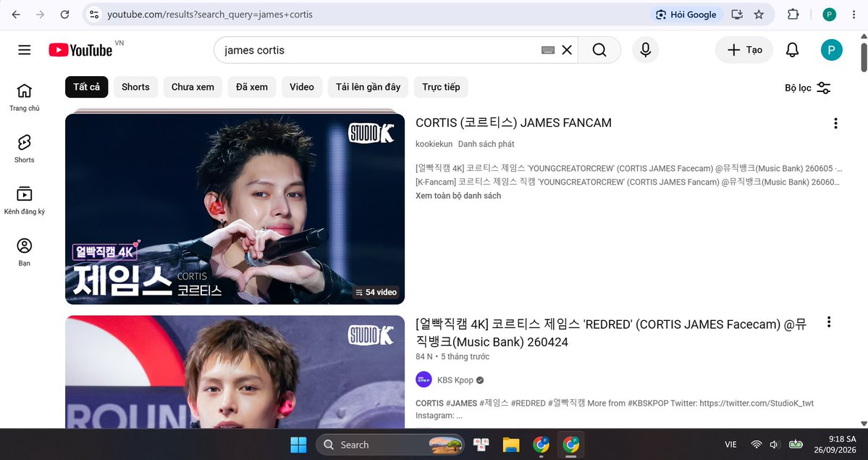868x460 pixels.
Task: Open the notifications bell
Action: click(x=793, y=50)
